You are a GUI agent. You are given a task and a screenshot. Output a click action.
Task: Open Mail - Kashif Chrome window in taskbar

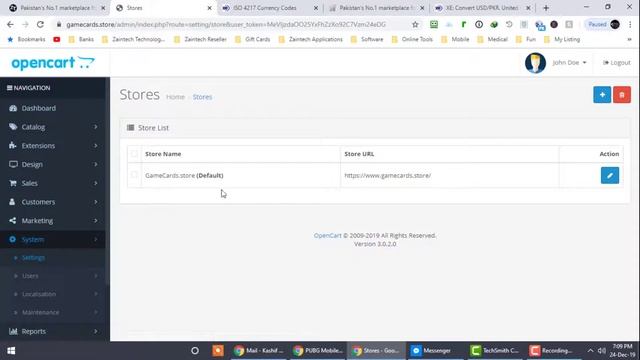[259, 351]
